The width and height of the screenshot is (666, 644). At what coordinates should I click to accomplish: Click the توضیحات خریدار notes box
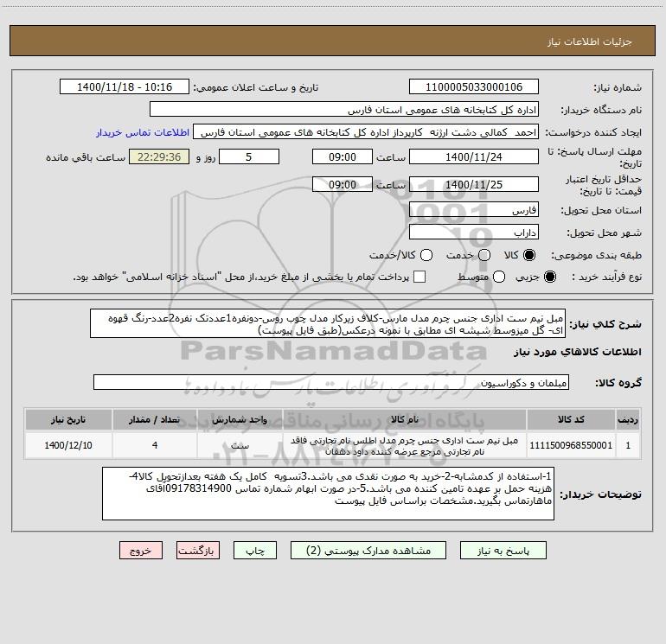click(329, 494)
